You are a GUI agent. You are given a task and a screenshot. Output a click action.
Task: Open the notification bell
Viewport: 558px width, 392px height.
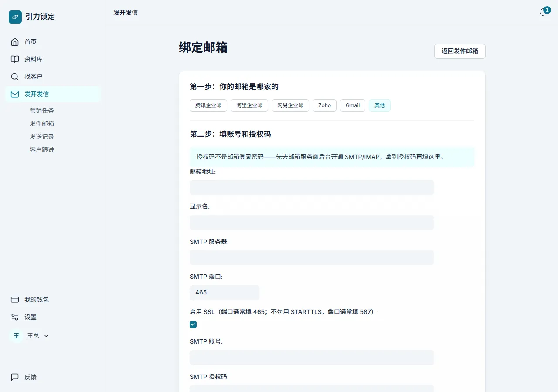[x=543, y=12]
